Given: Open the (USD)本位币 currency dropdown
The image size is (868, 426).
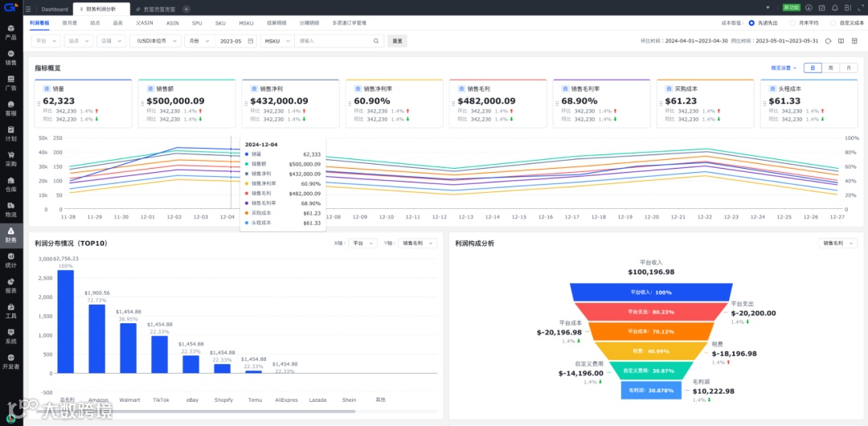Looking at the screenshot, I should [155, 41].
